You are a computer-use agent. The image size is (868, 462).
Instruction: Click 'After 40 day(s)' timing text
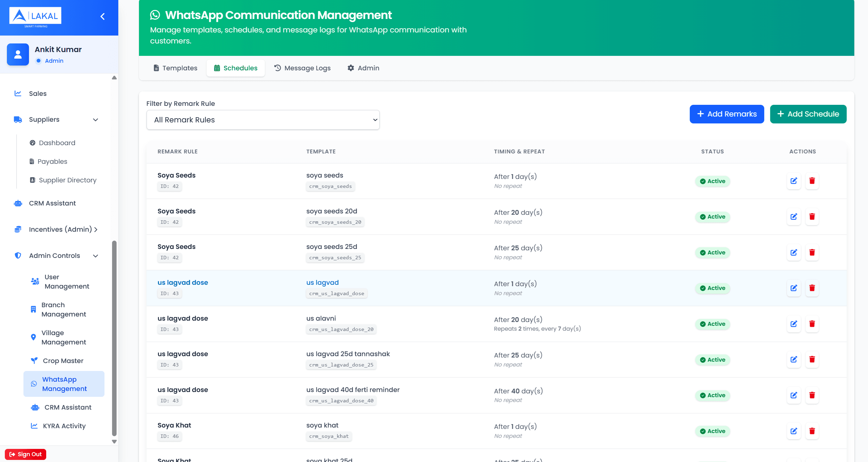tap(518, 391)
